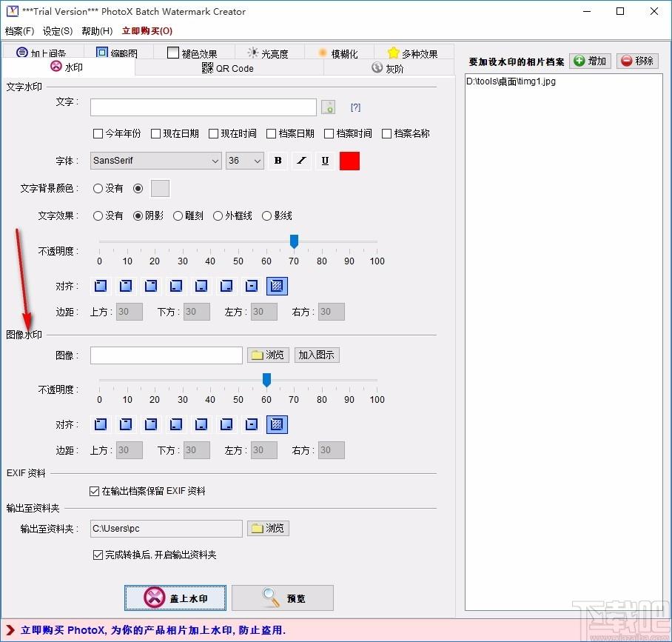Screen dimensions: 672x642
Task: Open the red font color swatch
Action: pos(350,161)
